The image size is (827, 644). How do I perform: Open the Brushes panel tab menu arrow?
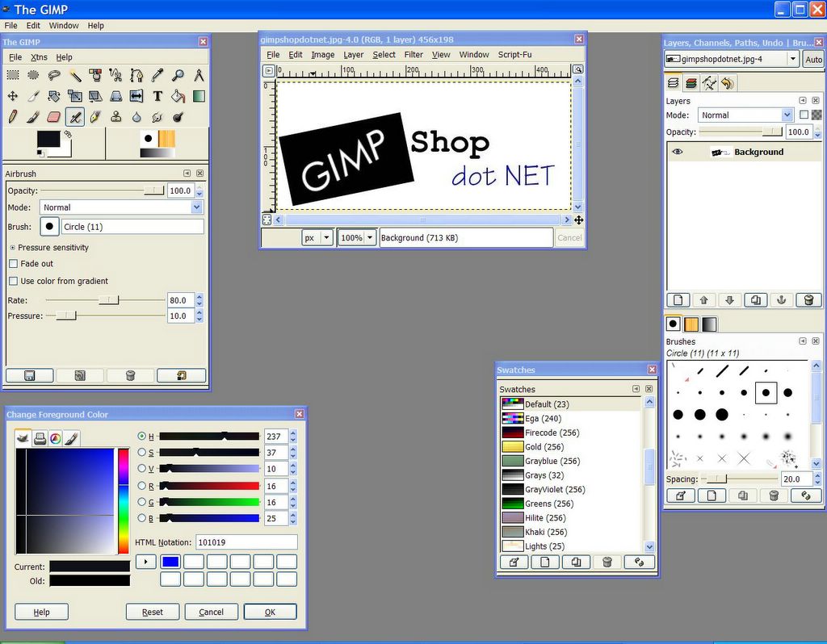click(802, 341)
